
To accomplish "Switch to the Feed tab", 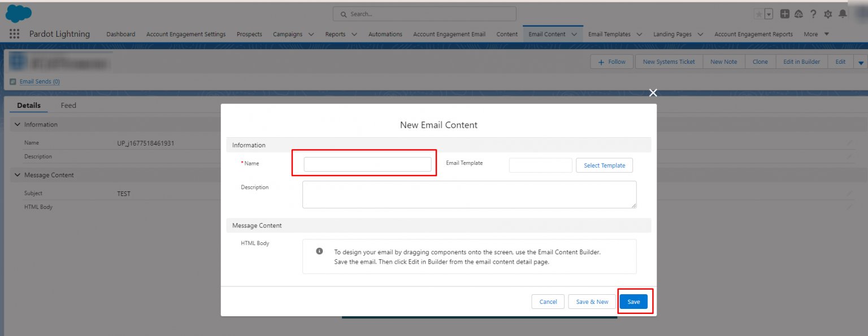I will pyautogui.click(x=68, y=106).
